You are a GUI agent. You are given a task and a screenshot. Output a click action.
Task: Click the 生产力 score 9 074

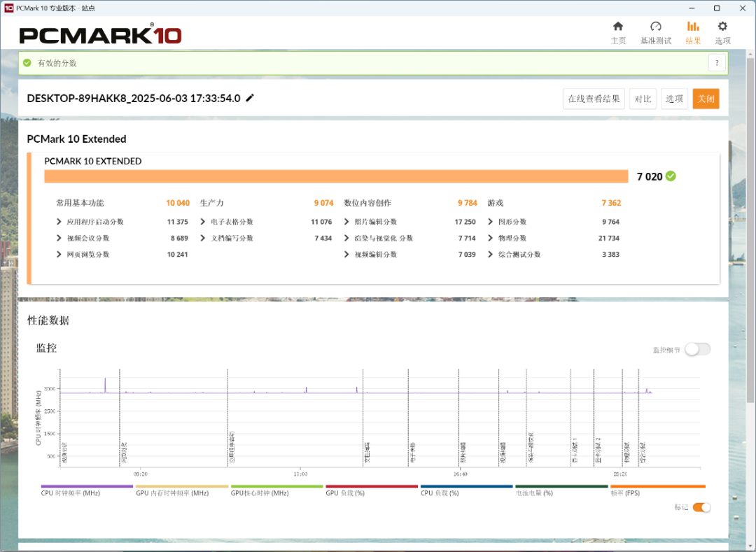point(323,203)
